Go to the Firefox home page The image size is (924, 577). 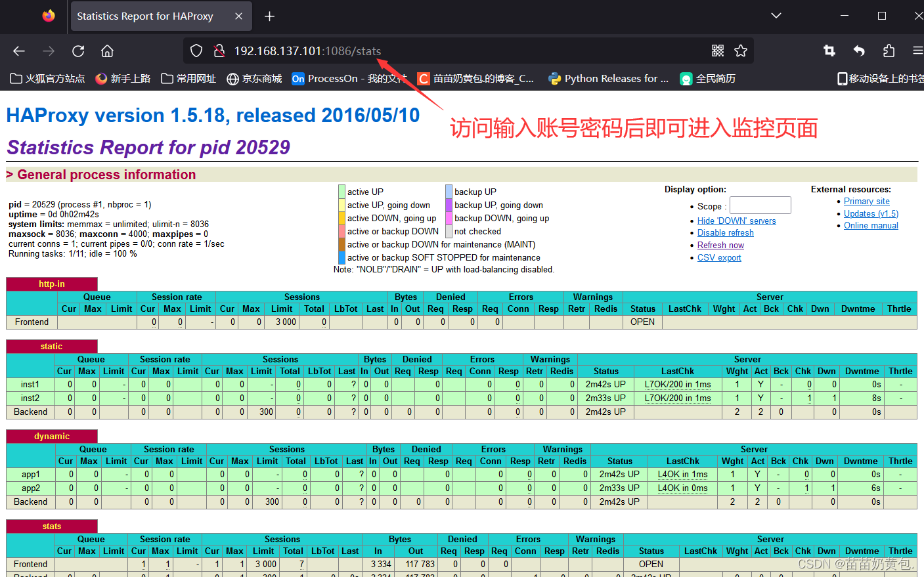(x=107, y=51)
